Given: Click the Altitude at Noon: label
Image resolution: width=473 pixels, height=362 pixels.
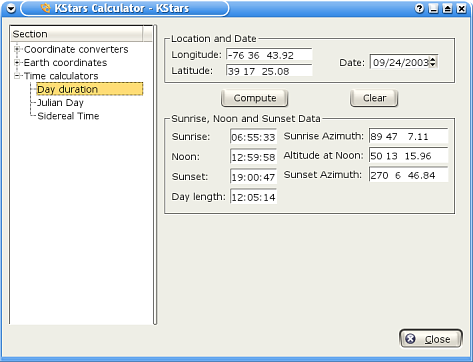Looking at the screenshot, I should click(323, 155).
